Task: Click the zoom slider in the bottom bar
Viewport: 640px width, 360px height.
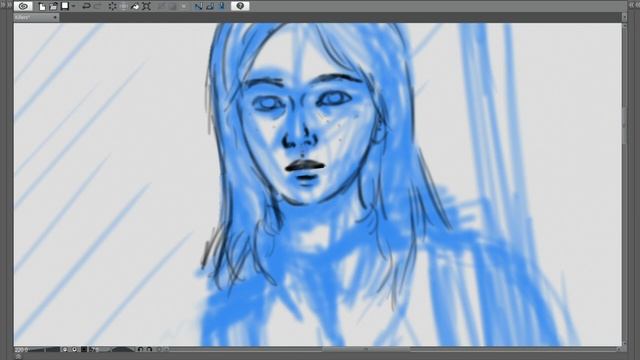Action: tap(44, 350)
